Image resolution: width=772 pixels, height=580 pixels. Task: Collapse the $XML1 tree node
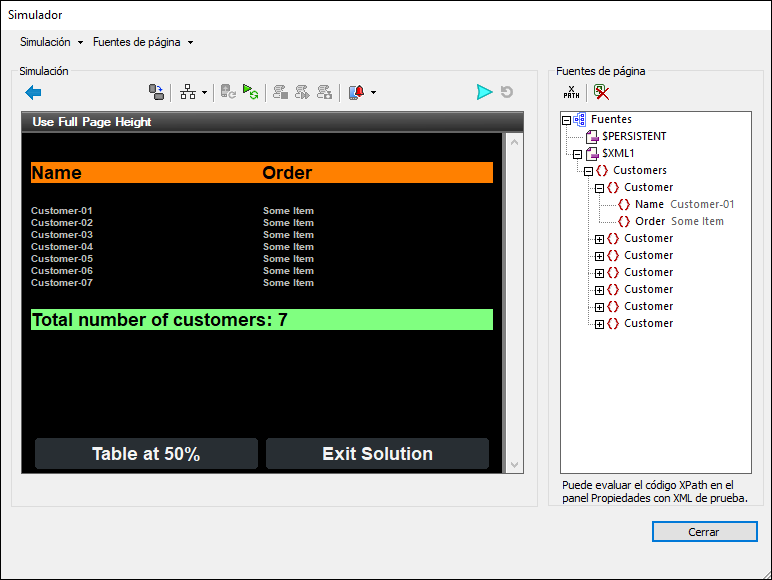tap(577, 154)
